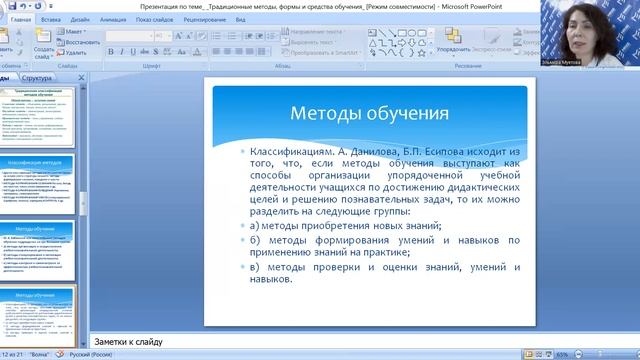Viewport: 640px width, 360px height.
Task: Repeat the last action in Quick Access toolbar
Action: coord(38,6)
